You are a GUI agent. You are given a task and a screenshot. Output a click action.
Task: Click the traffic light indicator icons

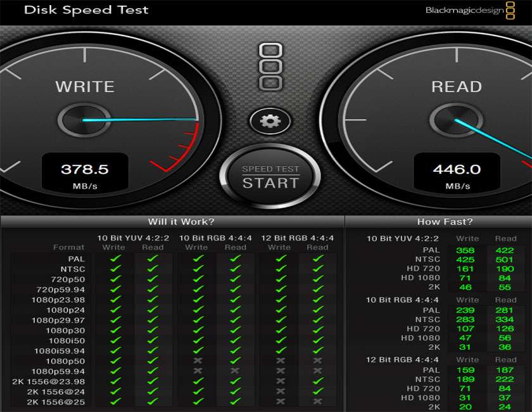tap(272, 65)
